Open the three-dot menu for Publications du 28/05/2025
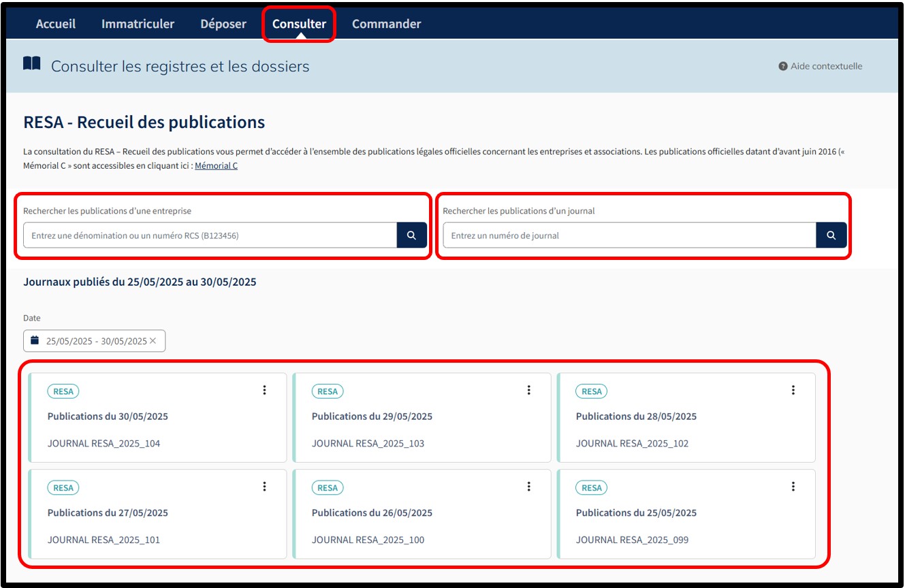905x588 pixels. coord(793,390)
